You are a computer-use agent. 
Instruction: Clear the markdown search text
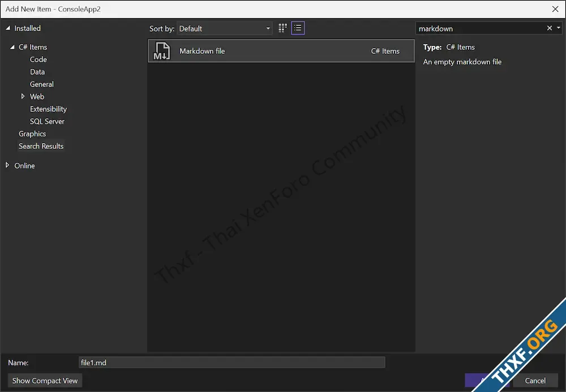coord(550,28)
